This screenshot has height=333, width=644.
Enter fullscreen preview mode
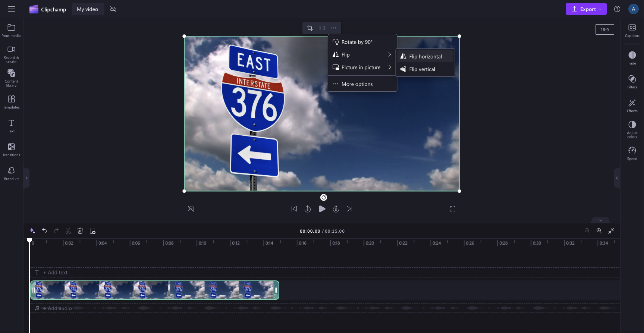(453, 209)
